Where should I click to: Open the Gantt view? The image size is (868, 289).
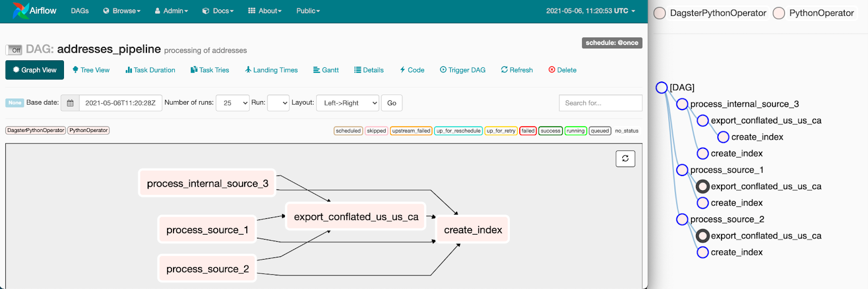[x=326, y=70]
